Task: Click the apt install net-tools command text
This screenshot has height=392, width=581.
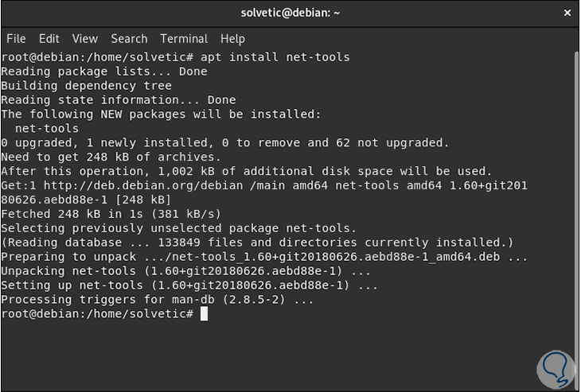Action: click(x=275, y=57)
